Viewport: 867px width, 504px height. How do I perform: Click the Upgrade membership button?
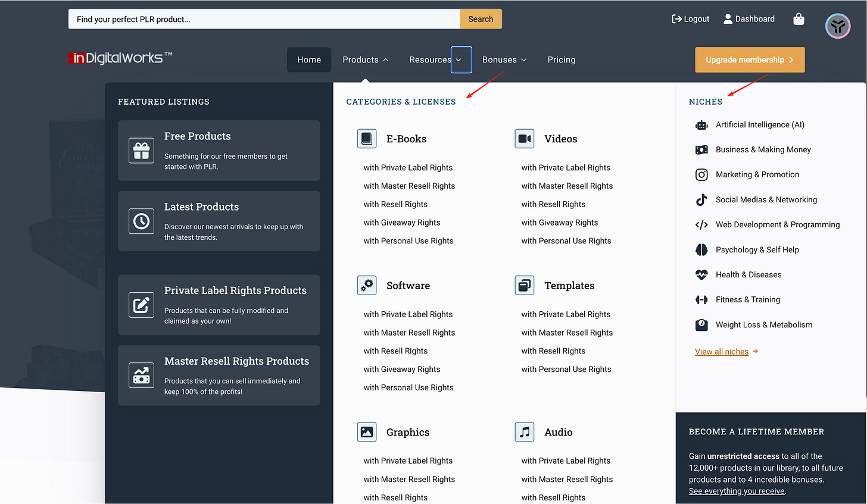(750, 60)
